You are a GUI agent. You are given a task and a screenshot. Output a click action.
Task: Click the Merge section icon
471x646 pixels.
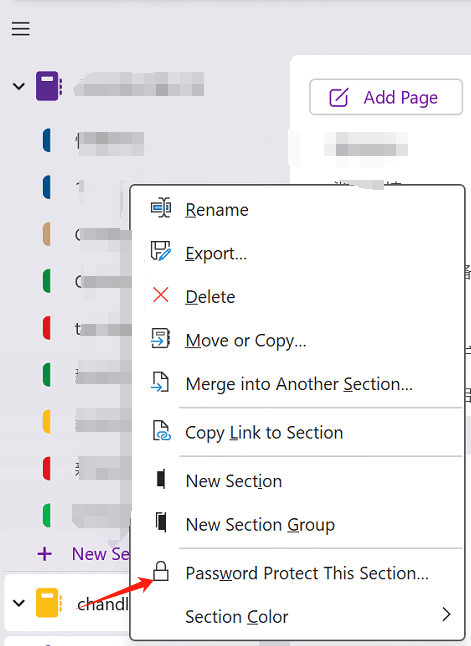tap(160, 382)
